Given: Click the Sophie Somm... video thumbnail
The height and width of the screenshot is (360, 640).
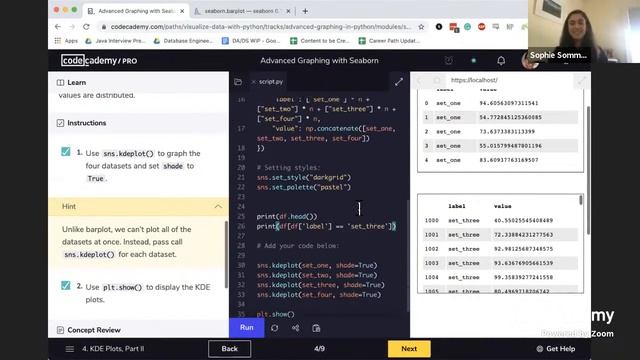Looking at the screenshot, I should tap(584, 31).
